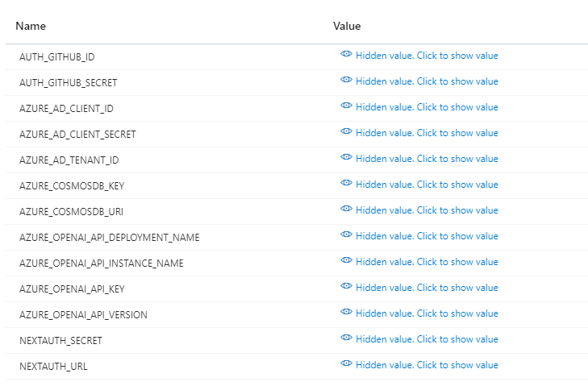Sort by the Name column header

tap(31, 27)
